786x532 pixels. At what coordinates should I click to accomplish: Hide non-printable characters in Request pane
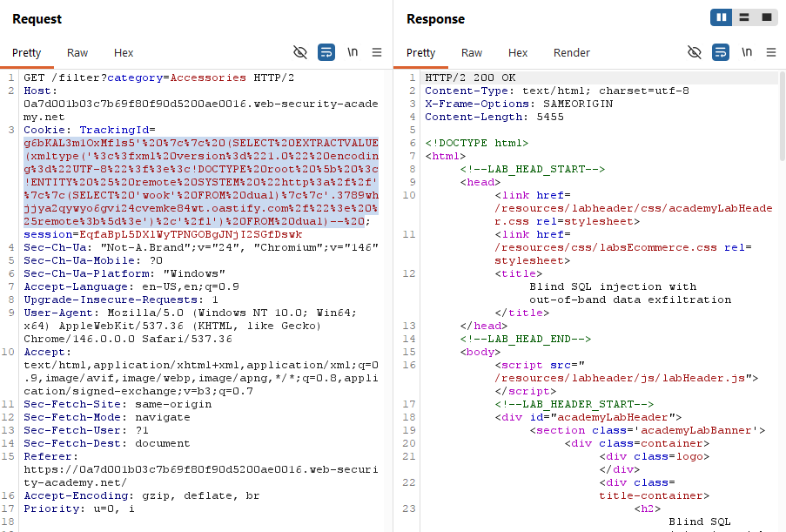click(x=299, y=52)
